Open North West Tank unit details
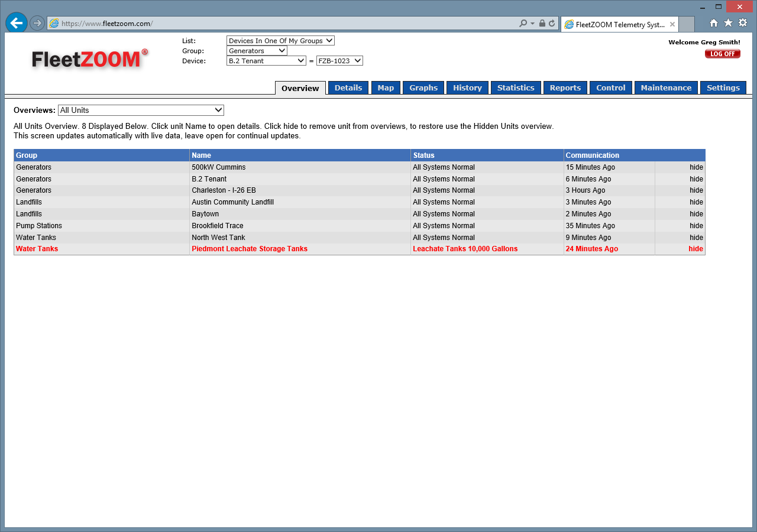The width and height of the screenshot is (757, 532). (218, 238)
